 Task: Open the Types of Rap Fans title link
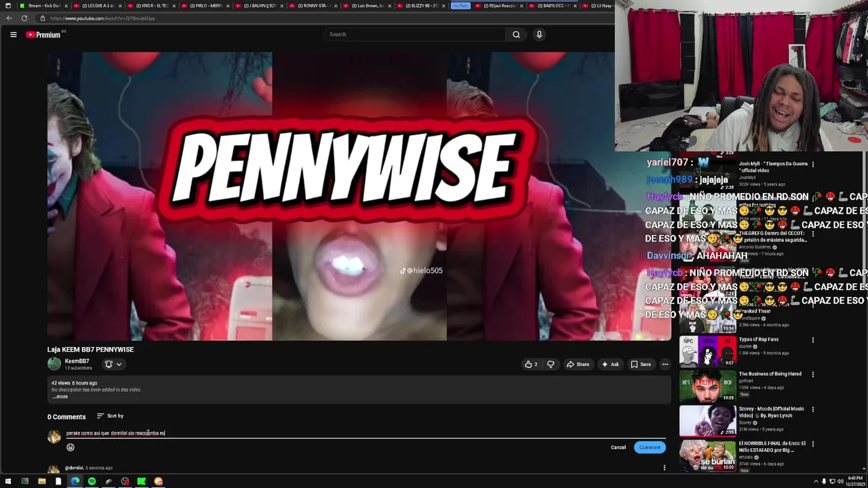tap(759, 340)
